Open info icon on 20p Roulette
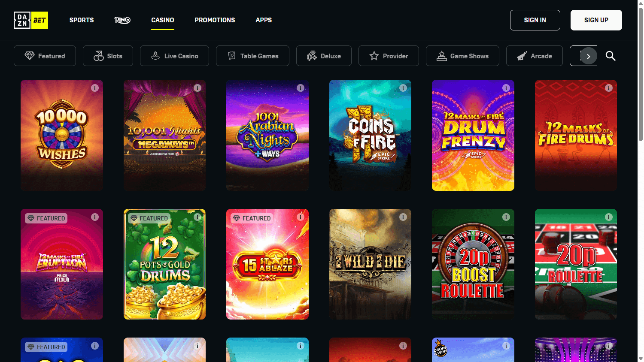Screen dimensions: 644x362 (609, 217)
